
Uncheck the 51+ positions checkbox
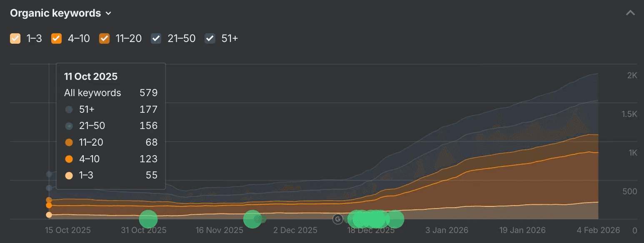(x=210, y=39)
